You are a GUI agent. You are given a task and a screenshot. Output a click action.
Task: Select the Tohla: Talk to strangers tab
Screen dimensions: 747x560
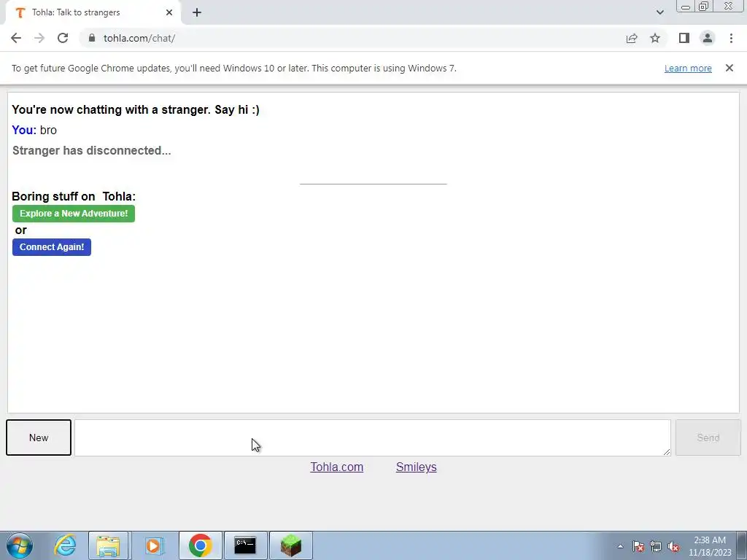coord(93,12)
